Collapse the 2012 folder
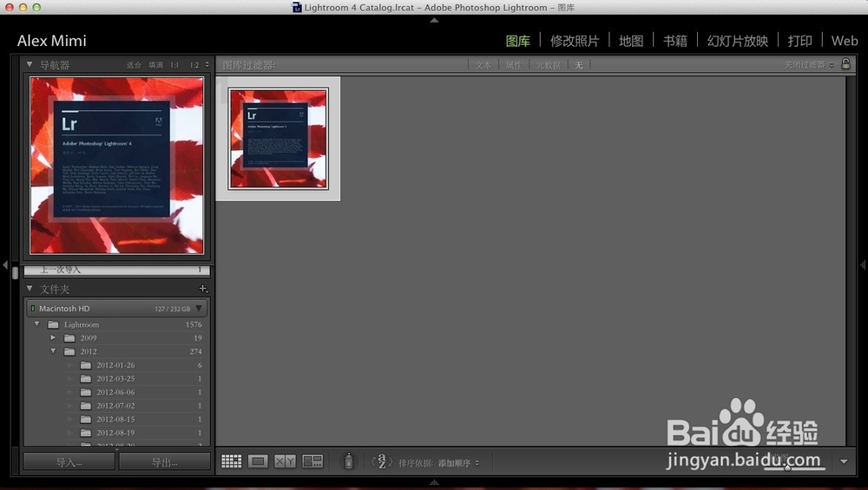Screen dimensions: 868x490 point(53,351)
